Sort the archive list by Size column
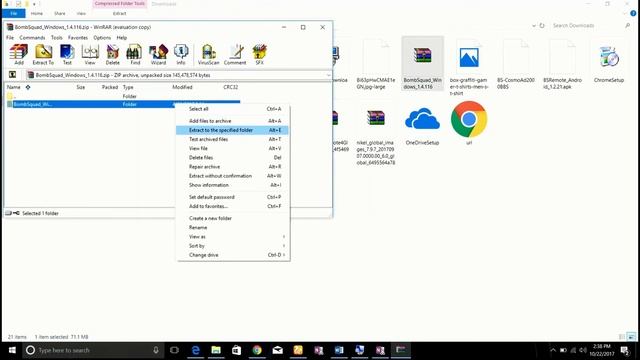640x360 pixels. point(81,87)
